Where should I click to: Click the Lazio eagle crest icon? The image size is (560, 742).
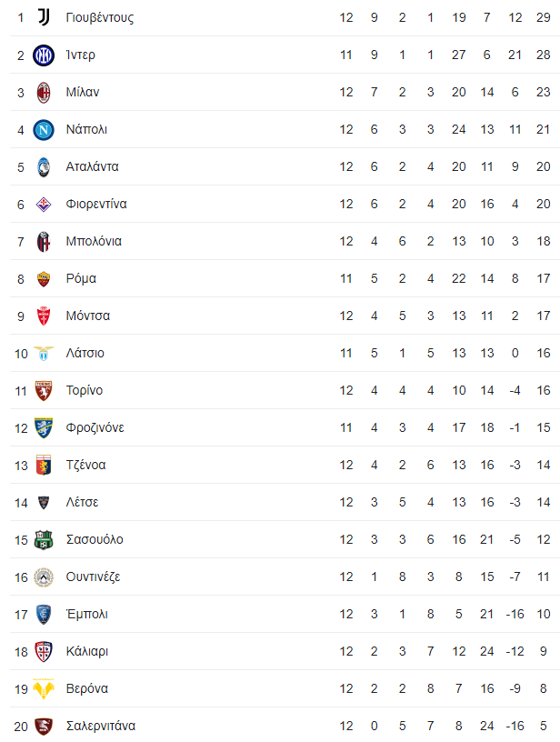pyautogui.click(x=44, y=353)
